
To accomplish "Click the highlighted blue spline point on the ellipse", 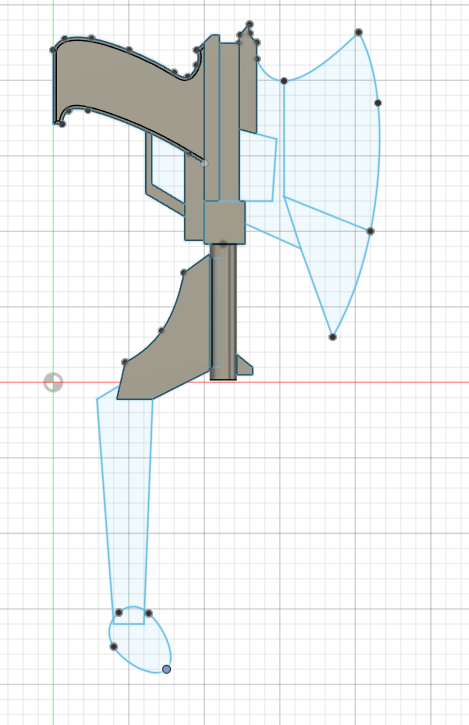I will click(x=167, y=669).
